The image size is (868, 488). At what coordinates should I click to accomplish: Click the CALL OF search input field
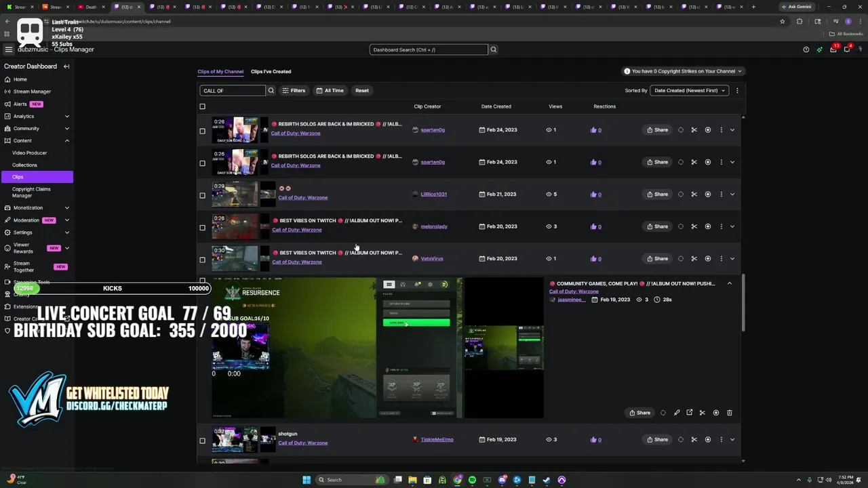coord(233,90)
